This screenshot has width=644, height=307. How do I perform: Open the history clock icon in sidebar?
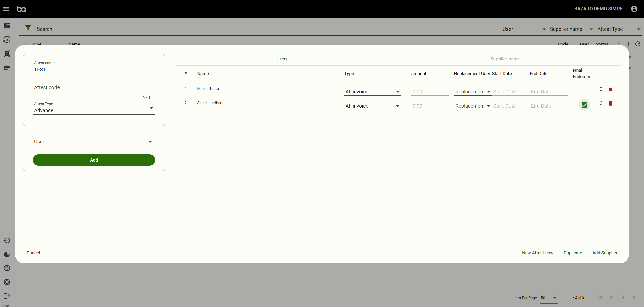click(x=7, y=240)
